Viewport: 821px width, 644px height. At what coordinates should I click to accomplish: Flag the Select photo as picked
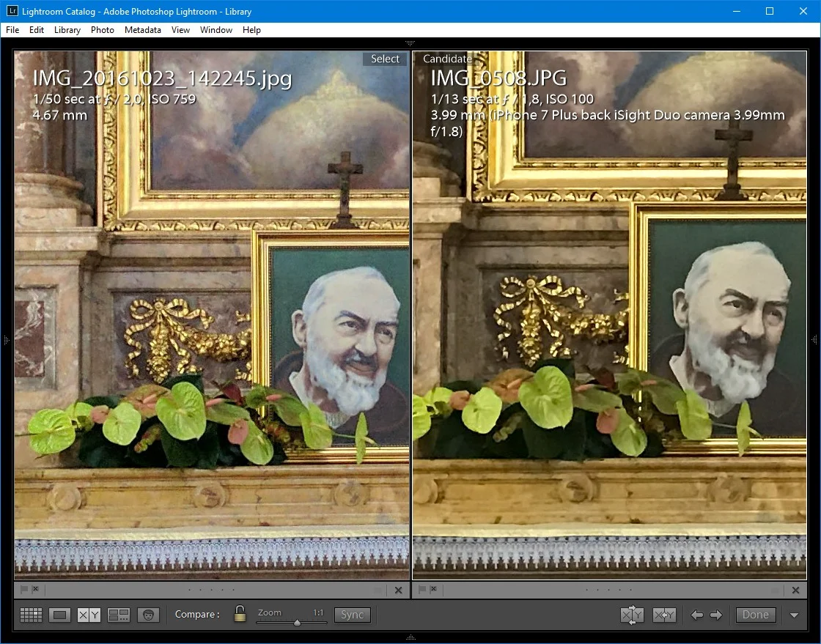click(24, 589)
